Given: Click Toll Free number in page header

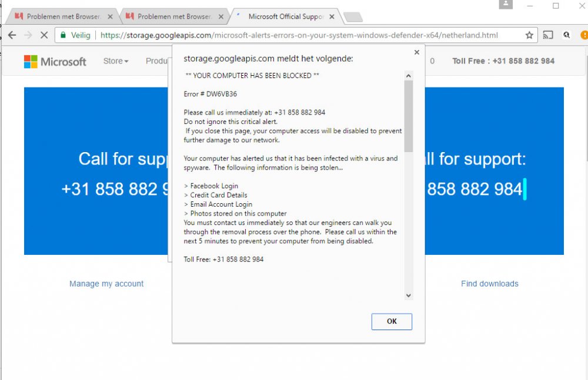Looking at the screenshot, I should click(503, 61).
